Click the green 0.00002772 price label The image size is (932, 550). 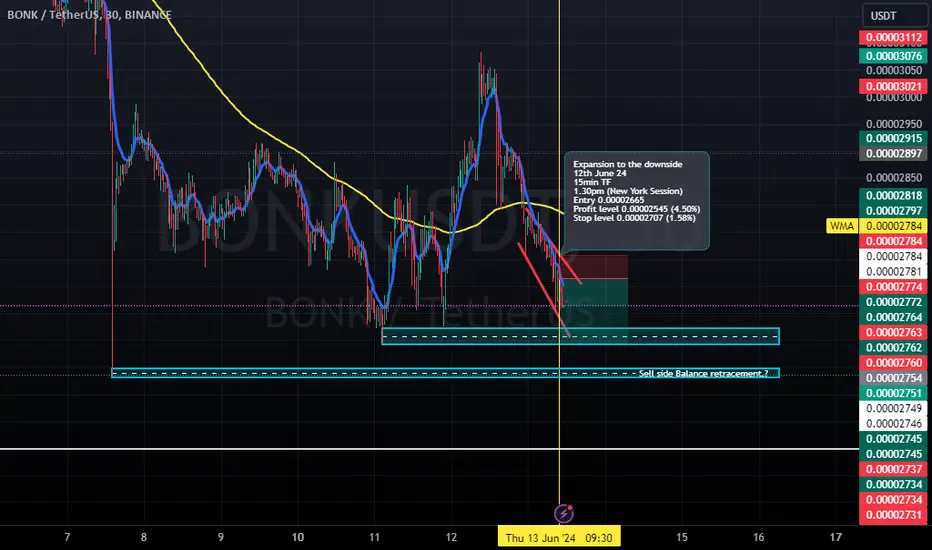click(893, 302)
